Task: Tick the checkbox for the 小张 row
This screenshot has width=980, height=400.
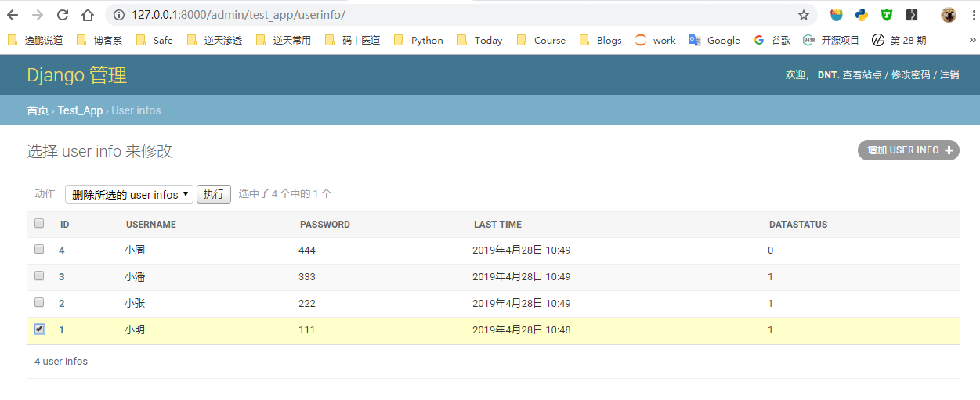Action: click(x=39, y=302)
